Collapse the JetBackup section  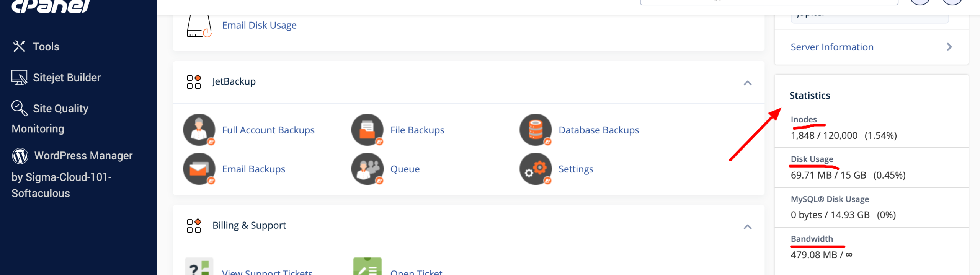[747, 83]
